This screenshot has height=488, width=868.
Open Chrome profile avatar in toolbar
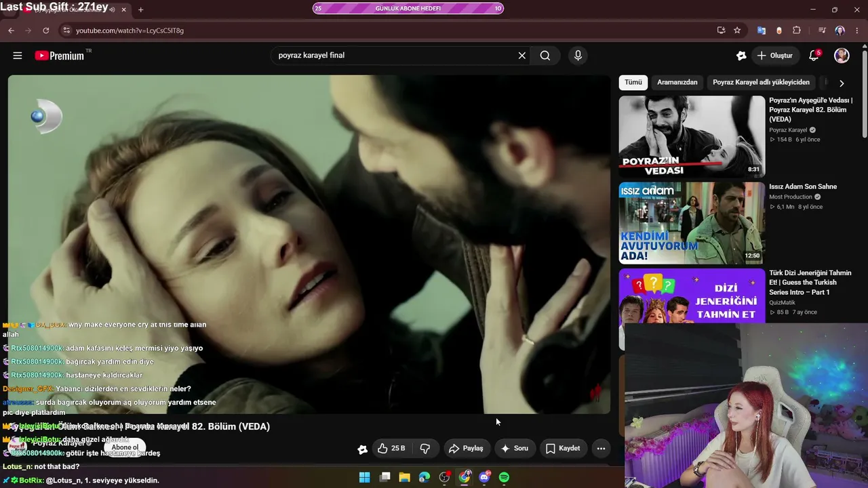[x=840, y=30]
